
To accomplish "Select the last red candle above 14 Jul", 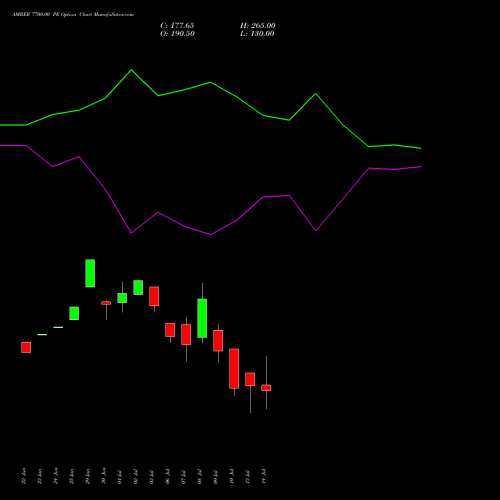I will tap(266, 388).
